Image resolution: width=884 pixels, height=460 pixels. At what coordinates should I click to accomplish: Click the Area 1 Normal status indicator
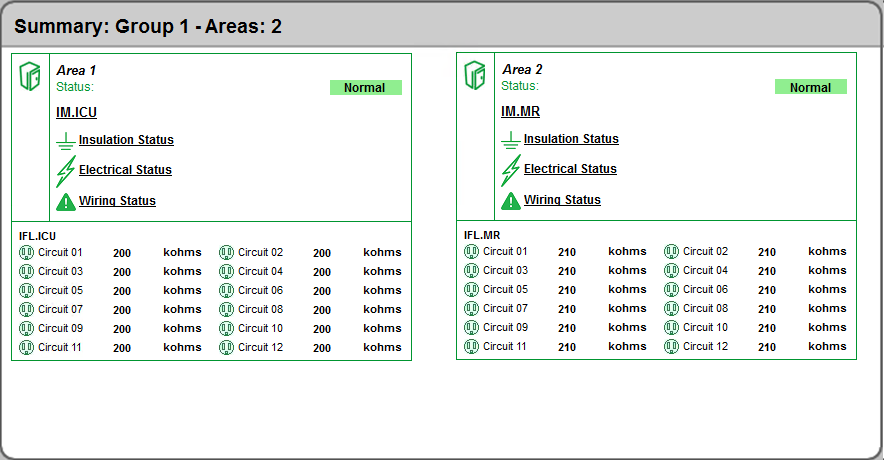pyautogui.click(x=365, y=88)
